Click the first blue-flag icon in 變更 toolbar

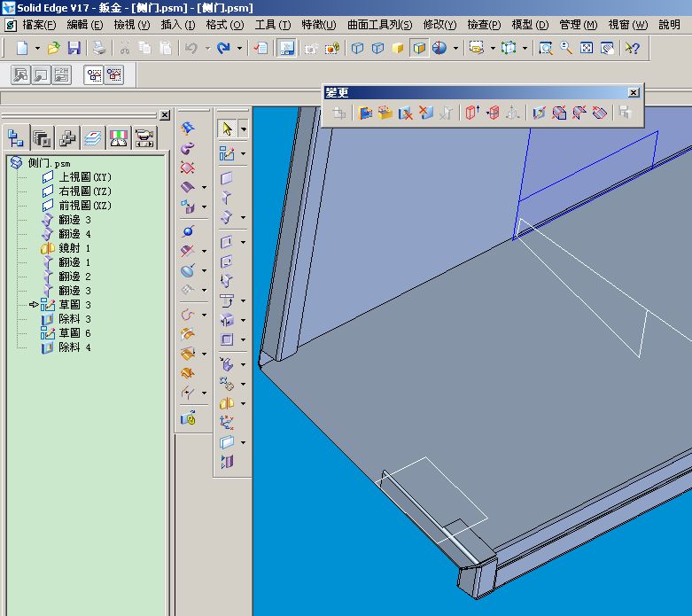(365, 113)
